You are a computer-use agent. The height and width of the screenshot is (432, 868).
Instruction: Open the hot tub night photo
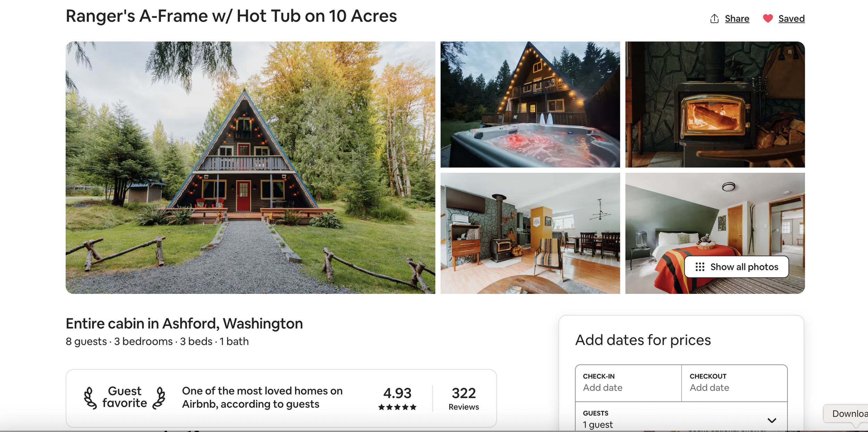coord(530,104)
